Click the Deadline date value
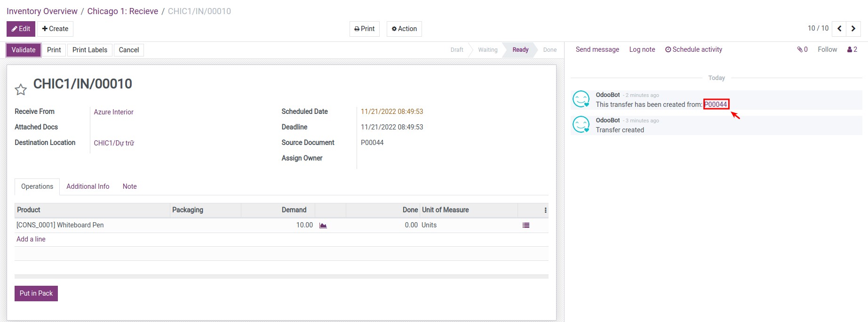The image size is (868, 322). coord(392,127)
